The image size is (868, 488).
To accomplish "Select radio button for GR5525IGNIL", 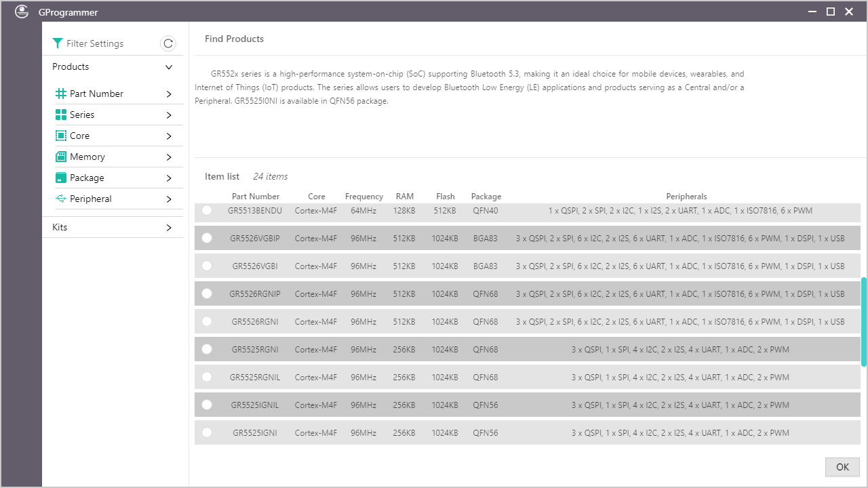I will (x=207, y=405).
